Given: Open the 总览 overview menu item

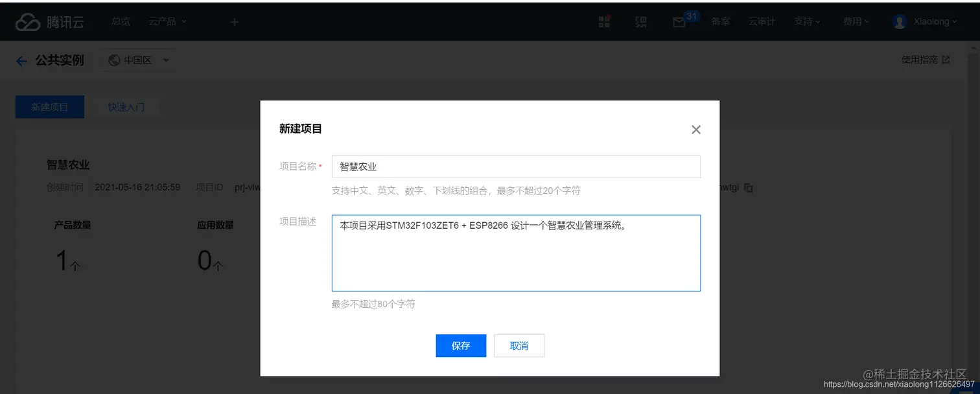Looking at the screenshot, I should [x=121, y=21].
